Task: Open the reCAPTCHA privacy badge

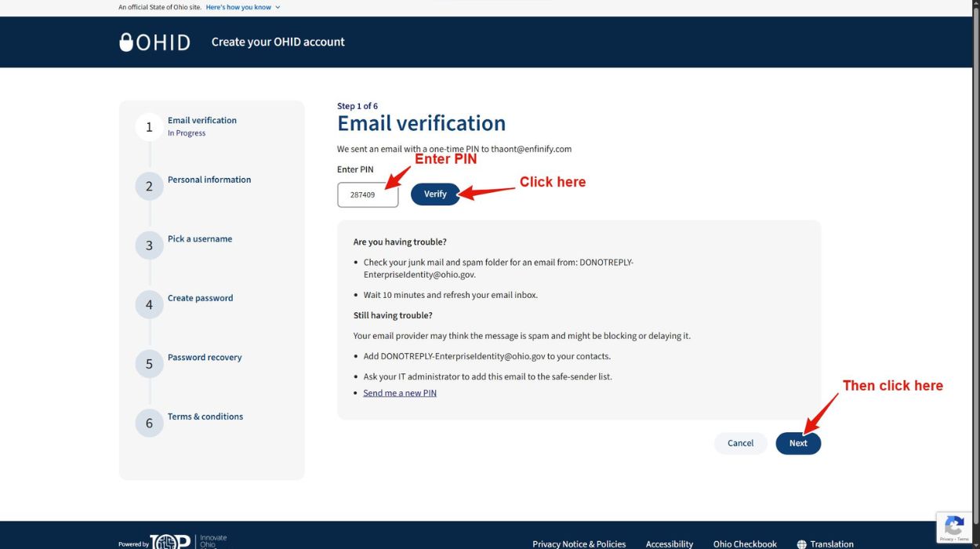Action: click(x=954, y=527)
